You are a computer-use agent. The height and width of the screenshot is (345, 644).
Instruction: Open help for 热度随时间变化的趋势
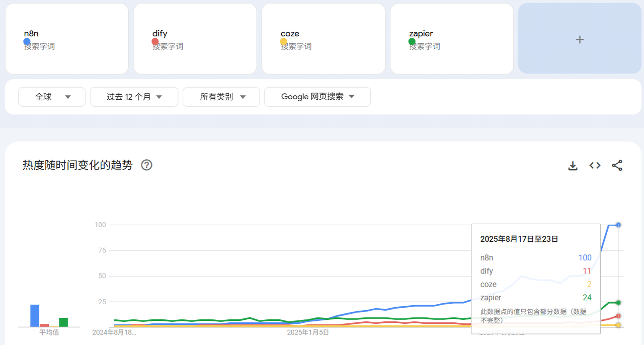(146, 165)
